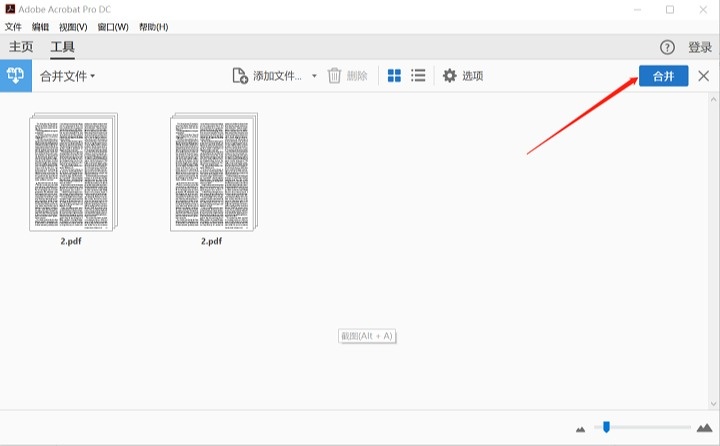Open the 添加文件 dropdown arrow
The height and width of the screenshot is (446, 720).
pyautogui.click(x=314, y=76)
